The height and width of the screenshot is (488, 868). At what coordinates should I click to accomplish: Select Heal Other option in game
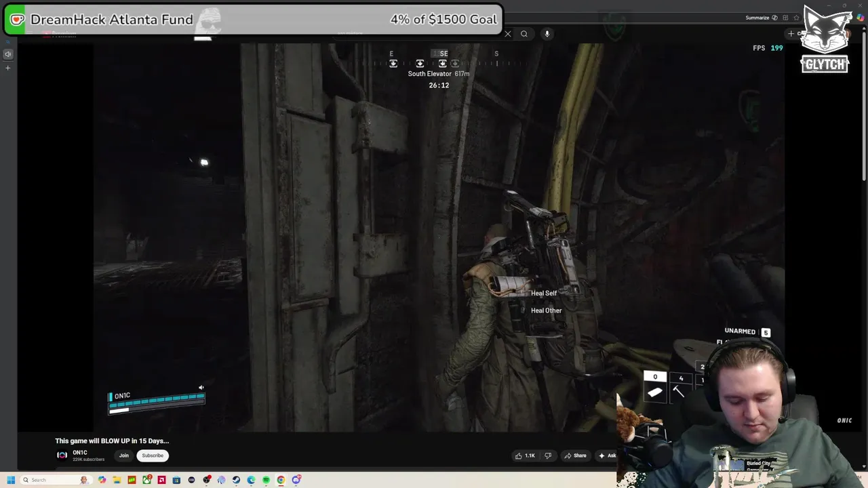point(546,310)
